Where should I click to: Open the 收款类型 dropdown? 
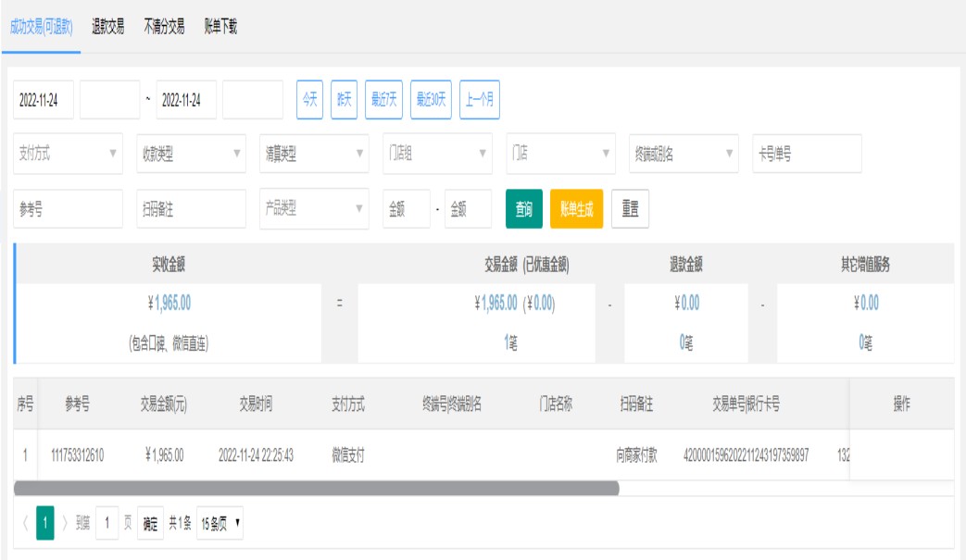pos(191,154)
